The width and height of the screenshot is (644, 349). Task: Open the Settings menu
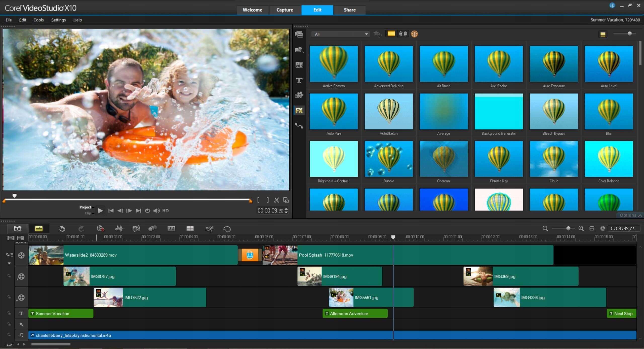pos(58,20)
